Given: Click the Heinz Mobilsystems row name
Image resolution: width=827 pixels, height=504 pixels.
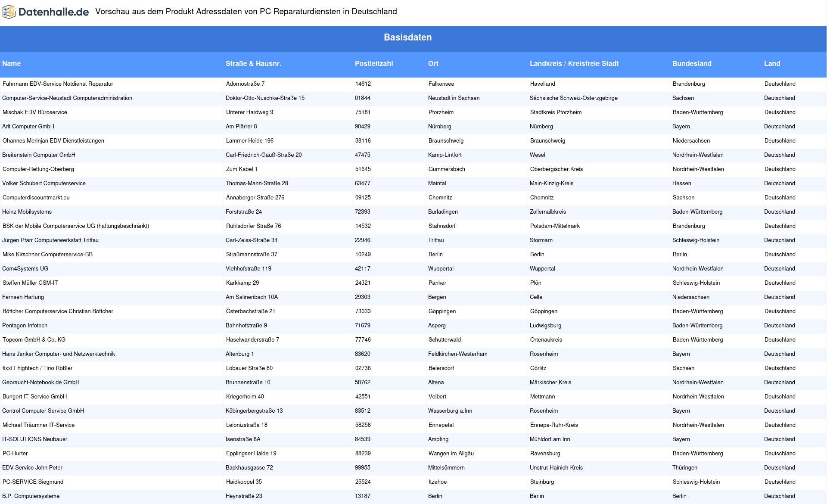Looking at the screenshot, I should (27, 212).
